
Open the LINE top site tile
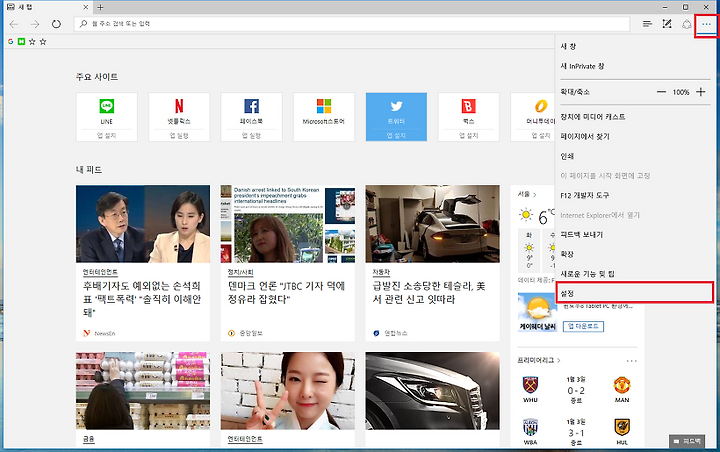click(107, 117)
